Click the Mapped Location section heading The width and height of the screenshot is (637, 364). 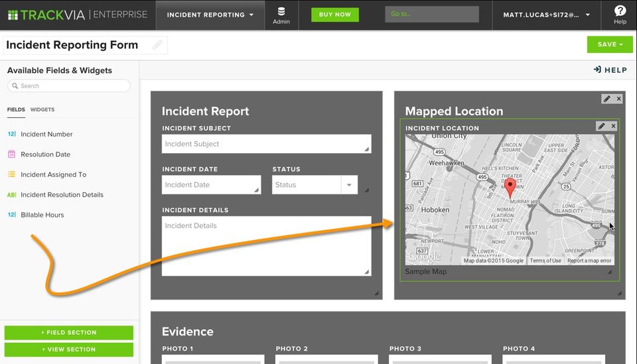tap(454, 111)
